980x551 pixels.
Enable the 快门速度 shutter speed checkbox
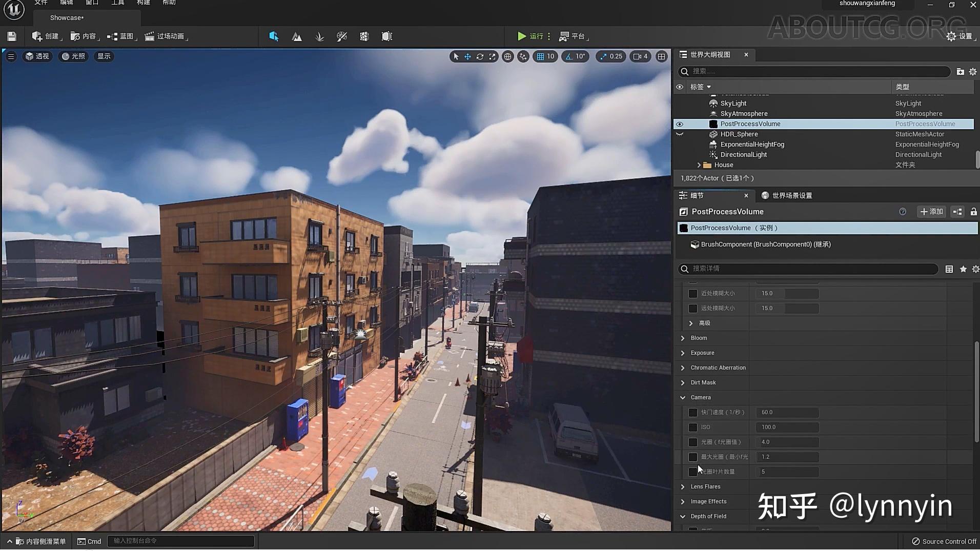click(x=693, y=413)
